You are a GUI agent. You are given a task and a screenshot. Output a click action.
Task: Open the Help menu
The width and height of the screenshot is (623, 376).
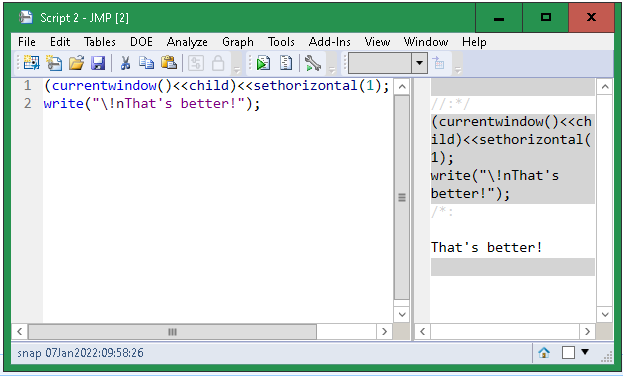coord(474,42)
